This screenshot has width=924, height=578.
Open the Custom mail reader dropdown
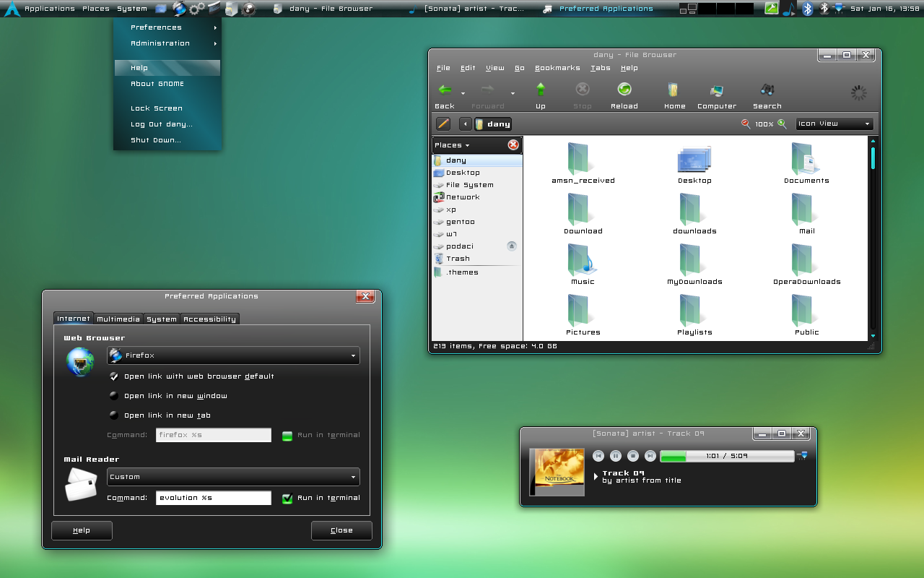point(233,477)
